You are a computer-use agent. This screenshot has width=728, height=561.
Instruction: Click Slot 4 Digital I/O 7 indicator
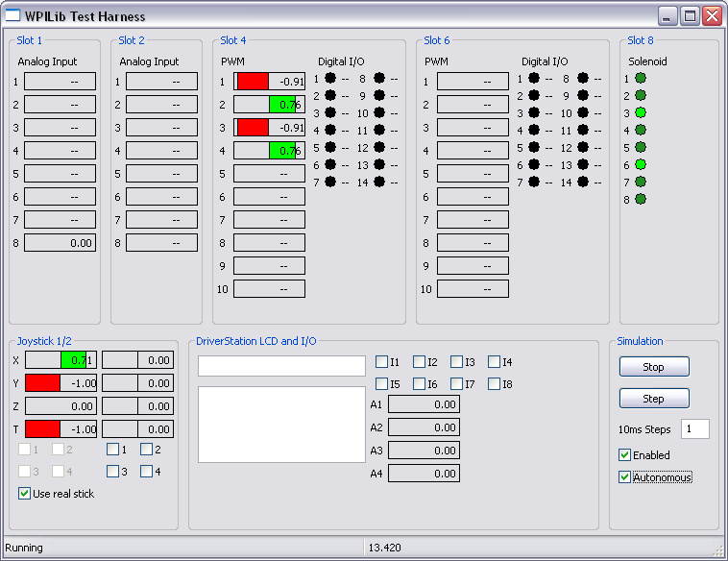330,182
